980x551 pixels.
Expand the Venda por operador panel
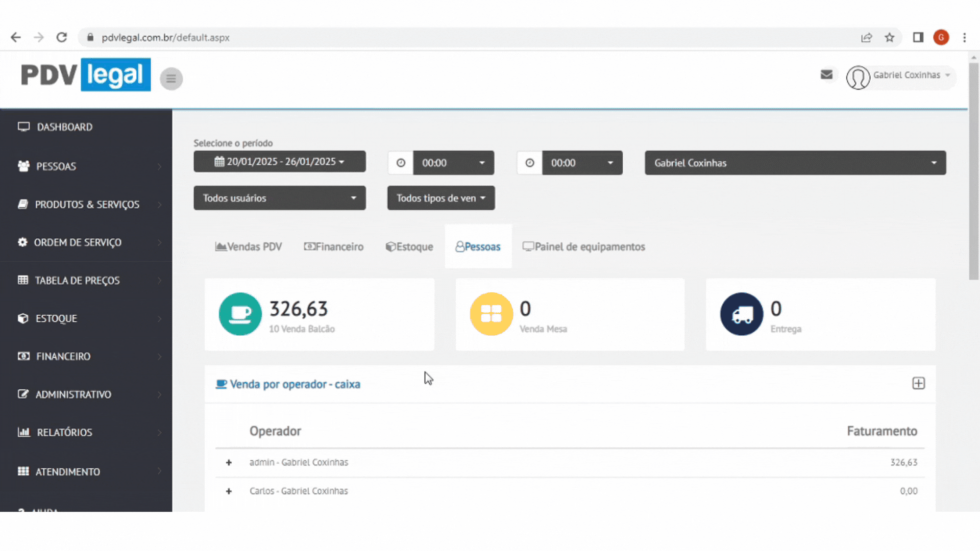[918, 383]
